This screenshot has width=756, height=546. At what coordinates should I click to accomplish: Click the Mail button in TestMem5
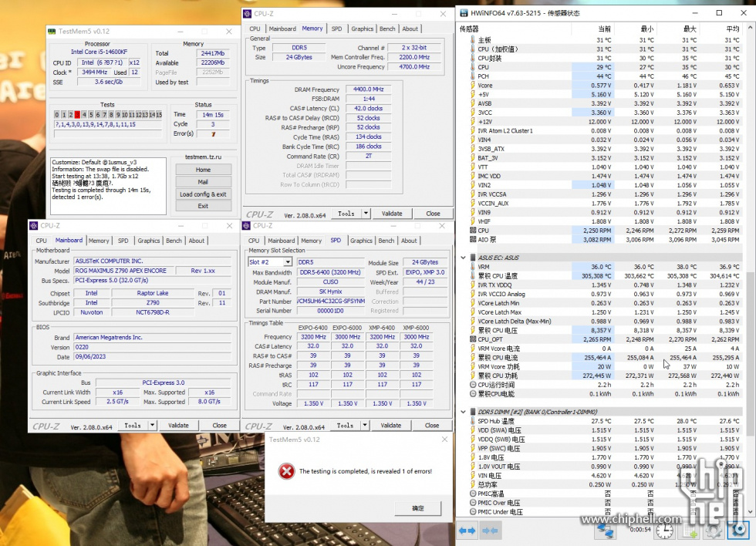[203, 182]
